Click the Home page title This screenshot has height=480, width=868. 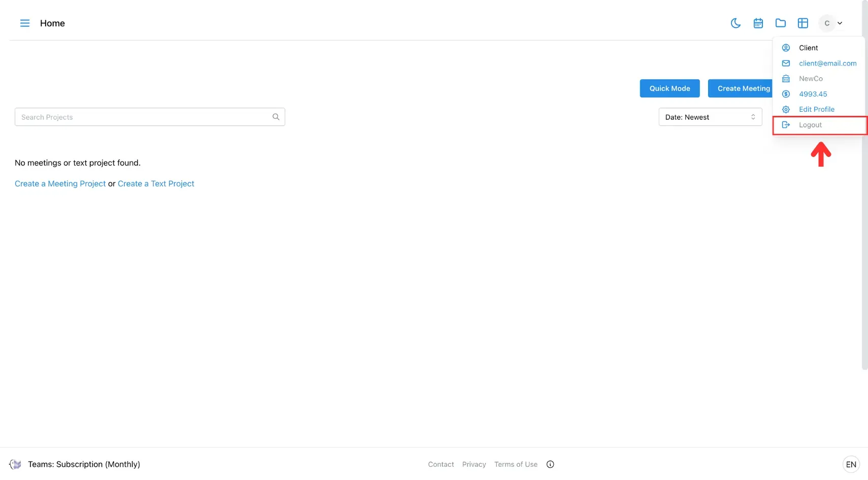click(x=52, y=23)
